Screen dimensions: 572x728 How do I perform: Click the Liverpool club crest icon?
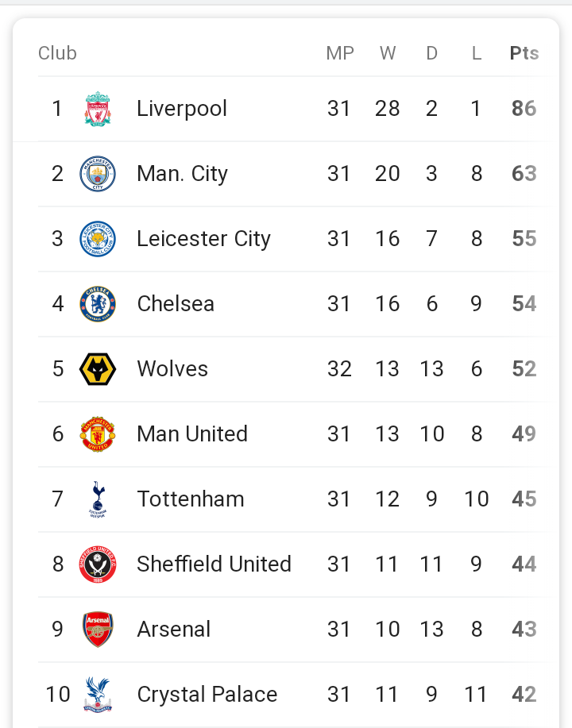click(x=98, y=109)
